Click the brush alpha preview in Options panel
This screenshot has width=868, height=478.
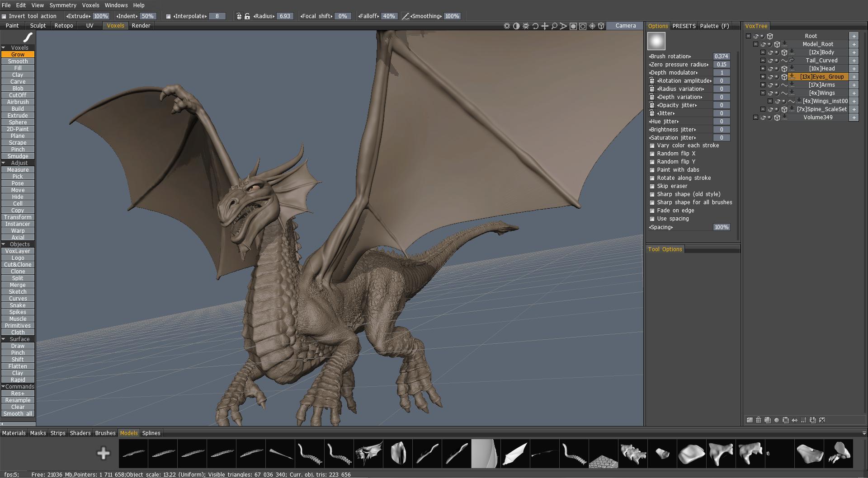(x=656, y=41)
